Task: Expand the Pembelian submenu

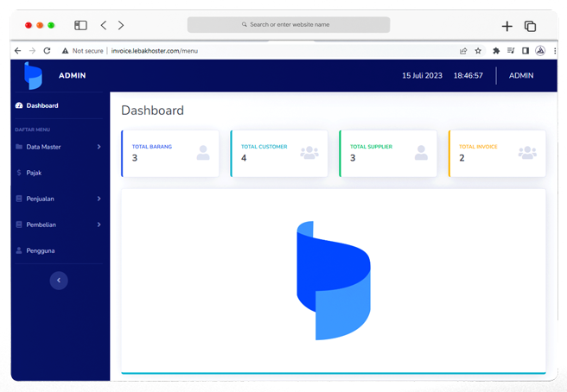Action: [x=59, y=224]
